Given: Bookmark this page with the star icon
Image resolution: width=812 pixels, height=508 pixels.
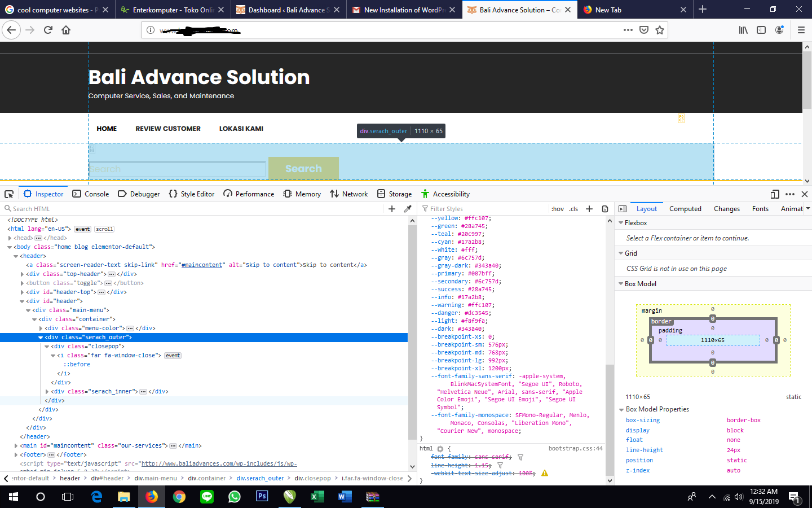Looking at the screenshot, I should pyautogui.click(x=660, y=30).
